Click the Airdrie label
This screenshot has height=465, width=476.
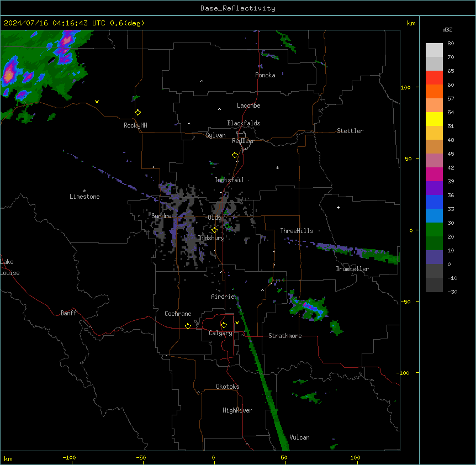pos(223,297)
